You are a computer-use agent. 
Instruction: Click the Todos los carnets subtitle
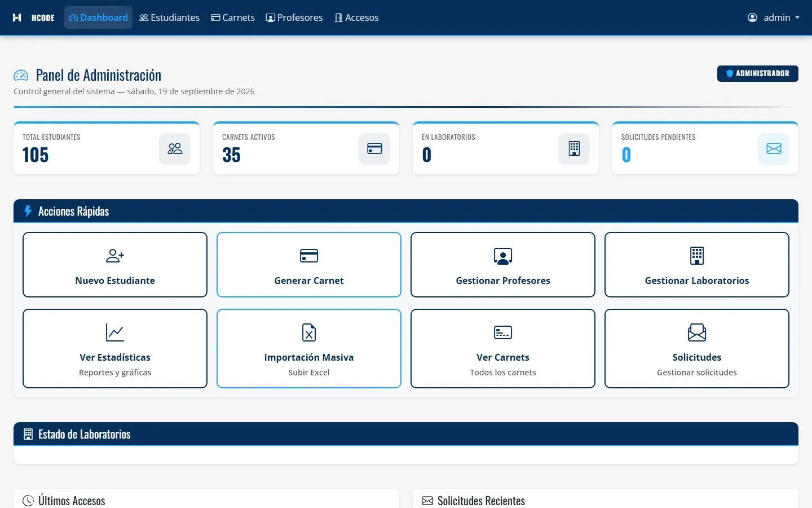pyautogui.click(x=503, y=373)
